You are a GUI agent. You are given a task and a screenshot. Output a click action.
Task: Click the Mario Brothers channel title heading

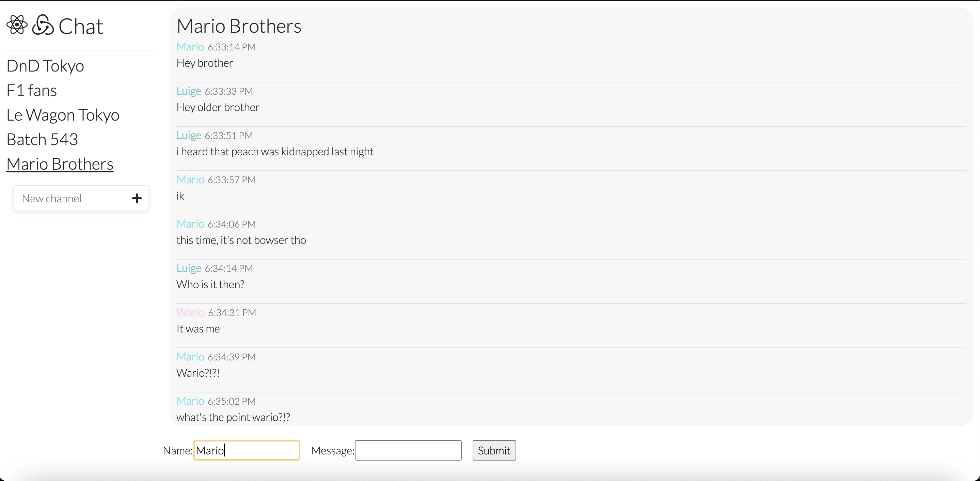(239, 26)
